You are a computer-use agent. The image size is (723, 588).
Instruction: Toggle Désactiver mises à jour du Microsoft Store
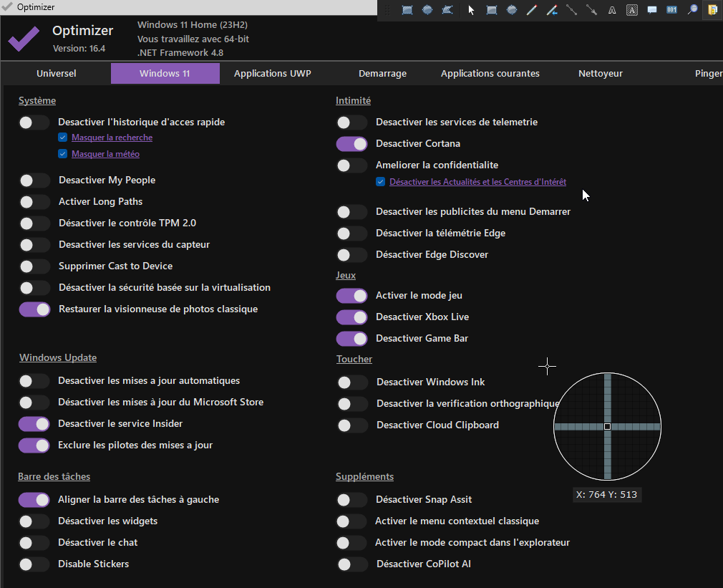(34, 402)
